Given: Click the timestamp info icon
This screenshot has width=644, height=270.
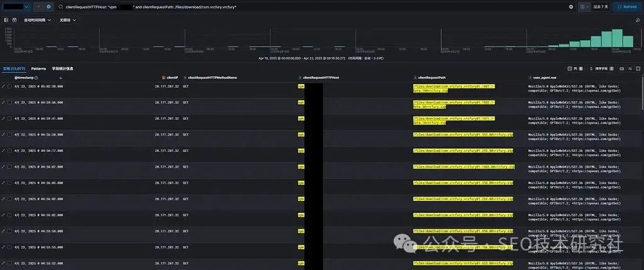Looking at the screenshot, I should [36, 78].
